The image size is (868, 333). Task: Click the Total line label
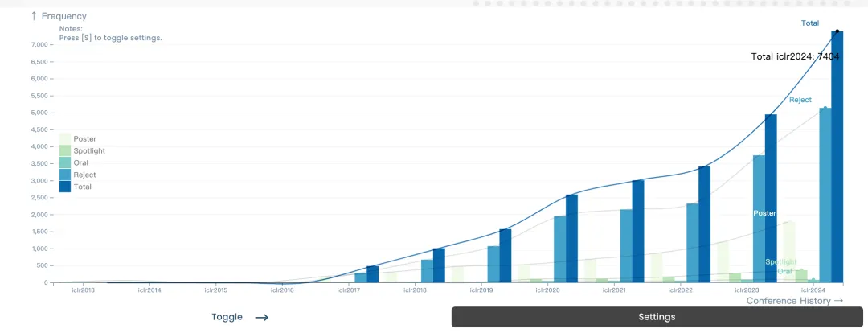pyautogui.click(x=810, y=23)
